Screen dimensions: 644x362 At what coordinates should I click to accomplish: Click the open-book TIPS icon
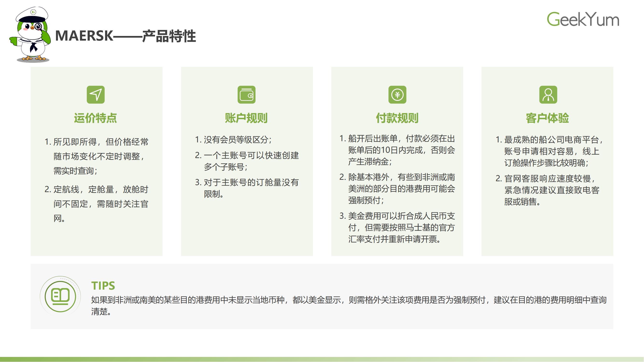(60, 296)
